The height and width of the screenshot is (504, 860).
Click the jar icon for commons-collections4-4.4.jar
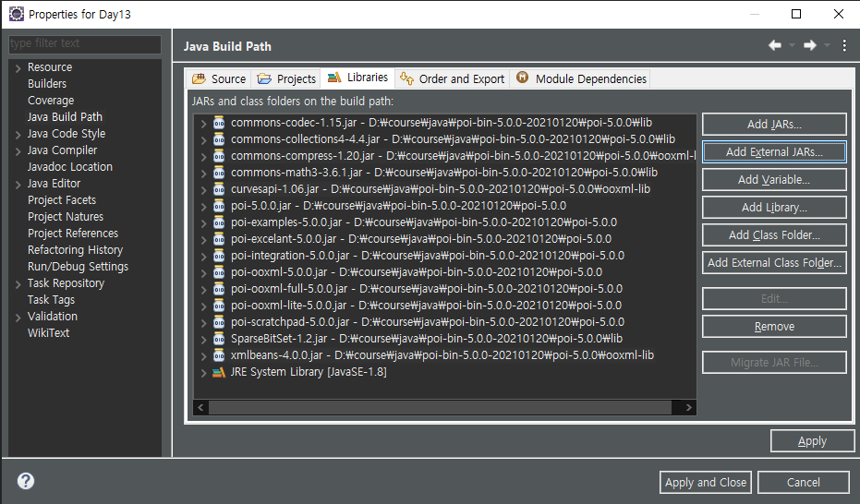coord(219,139)
